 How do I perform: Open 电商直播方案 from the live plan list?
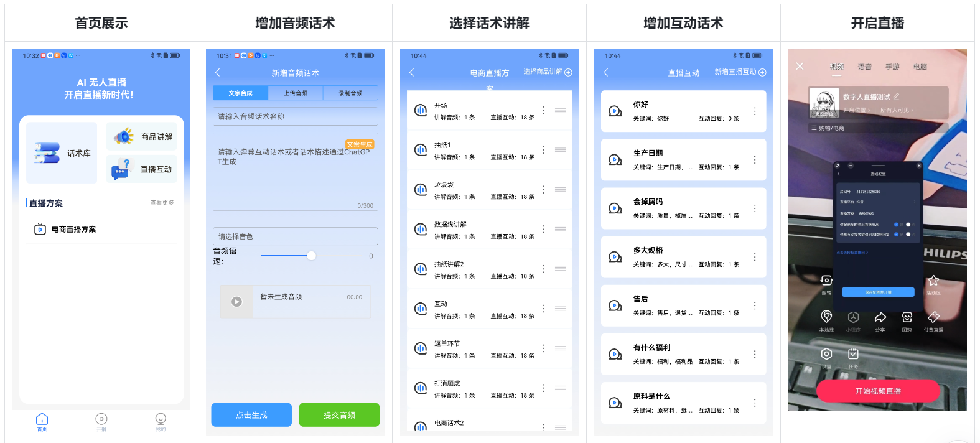(101, 230)
